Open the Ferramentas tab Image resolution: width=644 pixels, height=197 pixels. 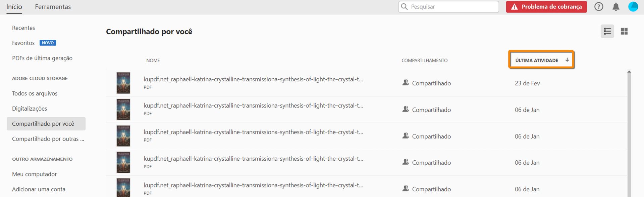(53, 7)
